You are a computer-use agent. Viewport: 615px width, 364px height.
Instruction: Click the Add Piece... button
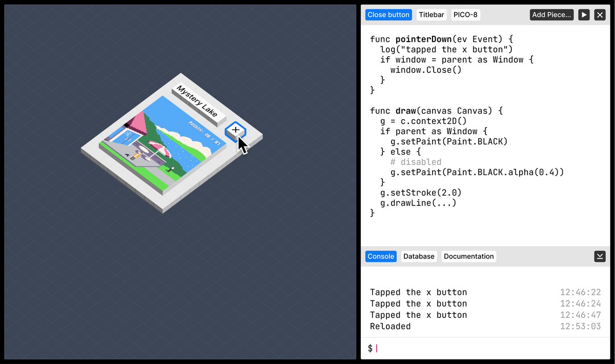coord(551,15)
